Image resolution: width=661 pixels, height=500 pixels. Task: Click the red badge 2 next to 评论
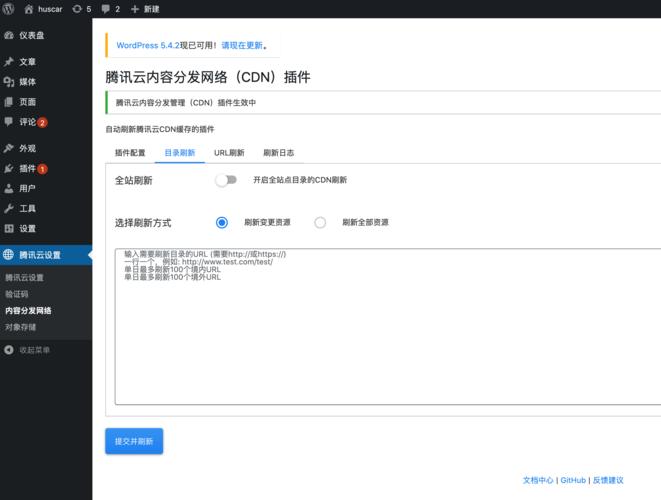click(x=42, y=123)
